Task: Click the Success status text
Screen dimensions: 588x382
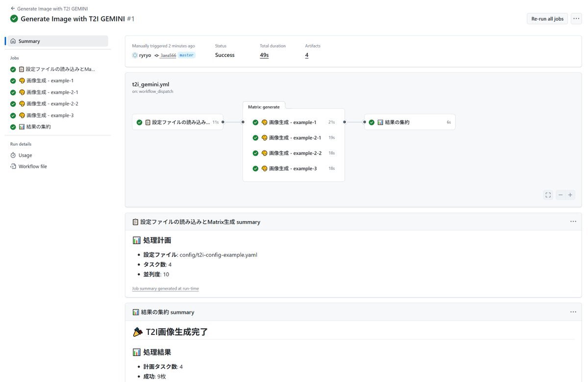Action: click(225, 55)
